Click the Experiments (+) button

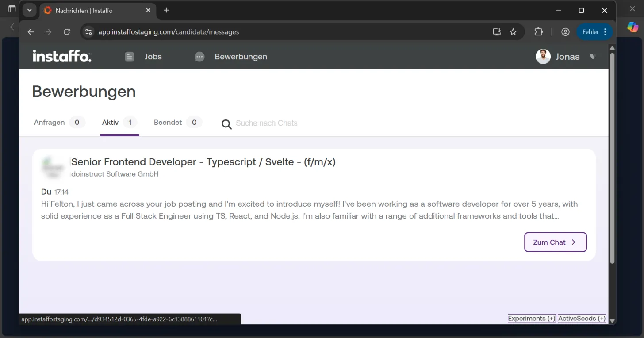(532, 319)
